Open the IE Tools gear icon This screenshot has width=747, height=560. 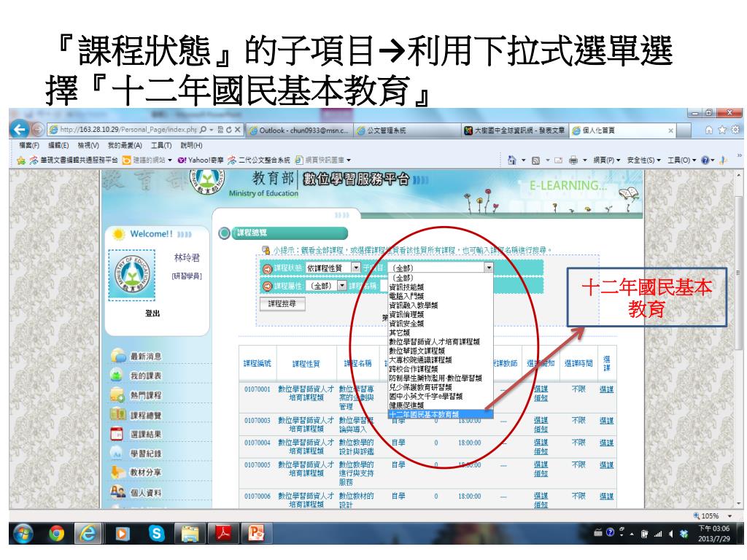coord(735,130)
